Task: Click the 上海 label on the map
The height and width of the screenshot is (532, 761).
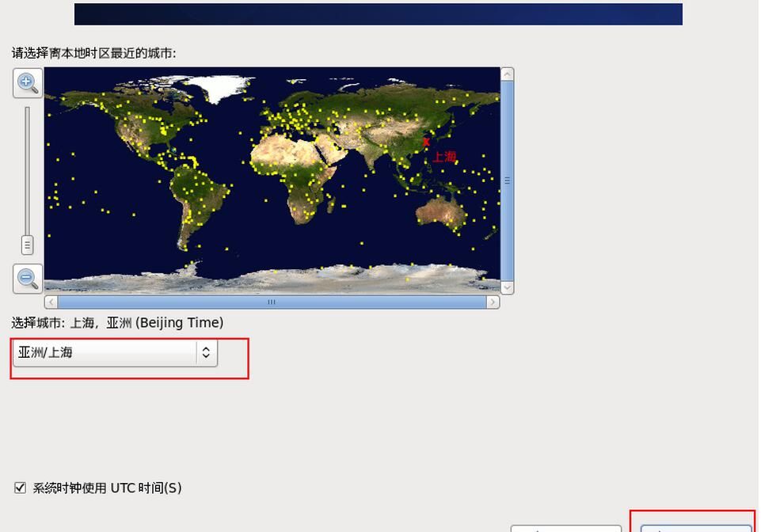Action: (x=444, y=156)
